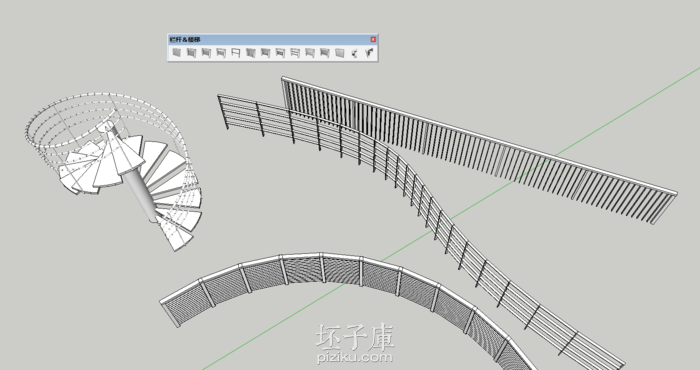
Task: Select the tenth railing style icon
Action: tap(310, 53)
